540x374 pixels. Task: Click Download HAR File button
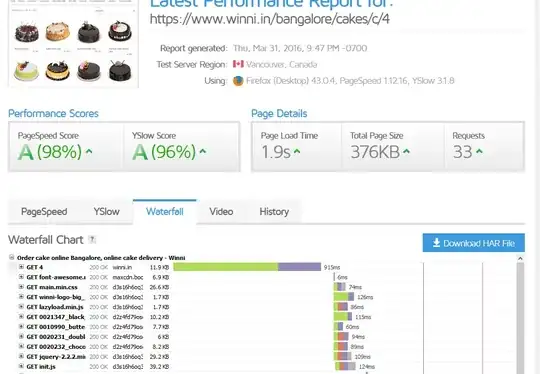coord(474,243)
